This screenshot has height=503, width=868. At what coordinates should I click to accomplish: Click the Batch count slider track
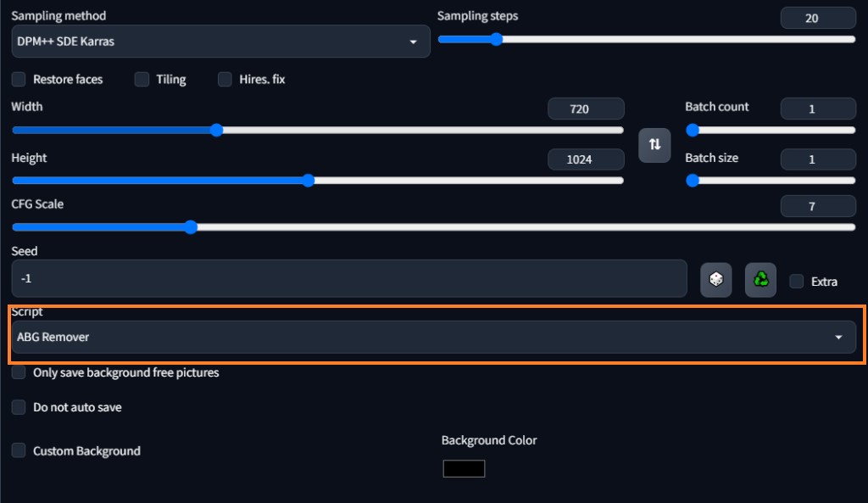(771, 130)
